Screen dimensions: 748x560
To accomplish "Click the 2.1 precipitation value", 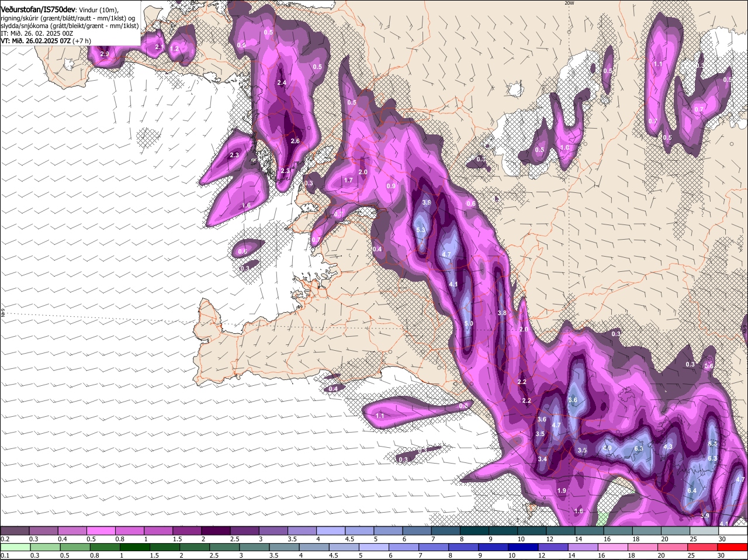I will pos(159,47).
